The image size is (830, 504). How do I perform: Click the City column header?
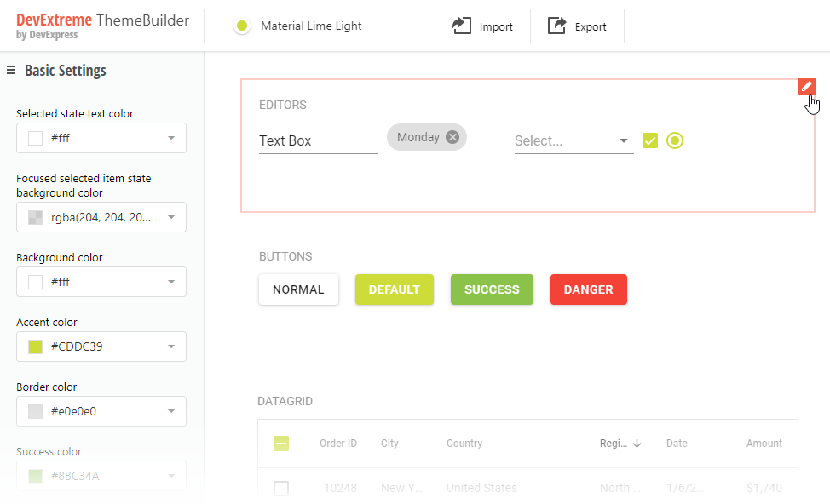click(389, 444)
